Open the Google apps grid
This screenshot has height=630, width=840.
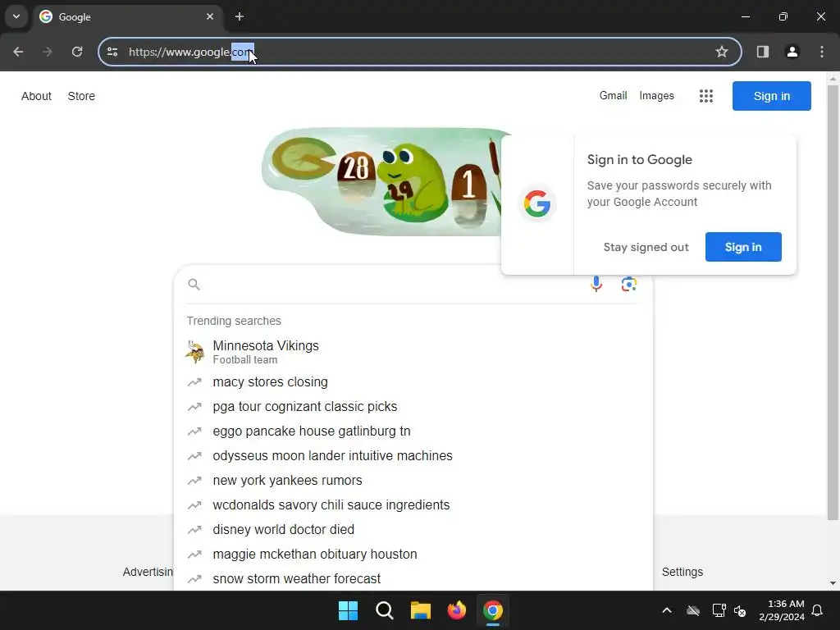click(706, 96)
